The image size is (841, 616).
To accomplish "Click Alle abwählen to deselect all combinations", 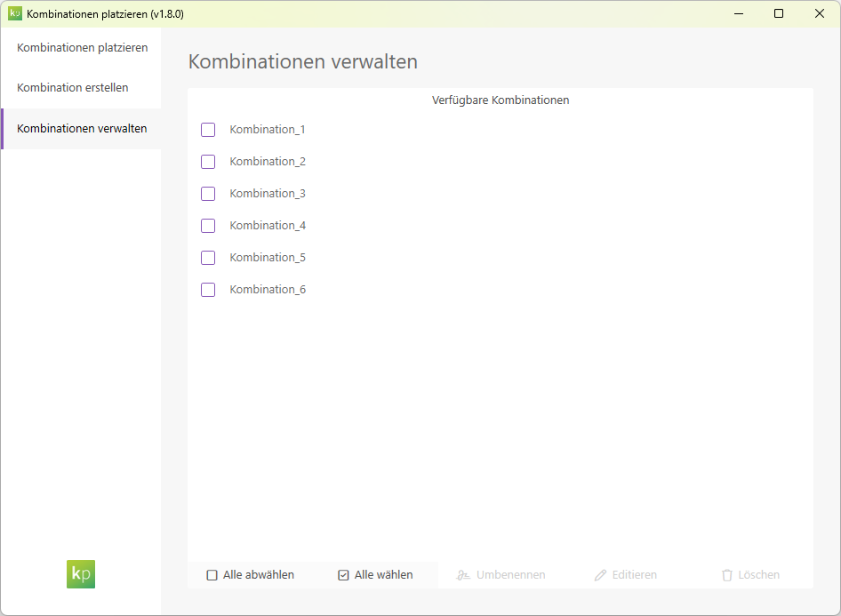I will pos(251,574).
